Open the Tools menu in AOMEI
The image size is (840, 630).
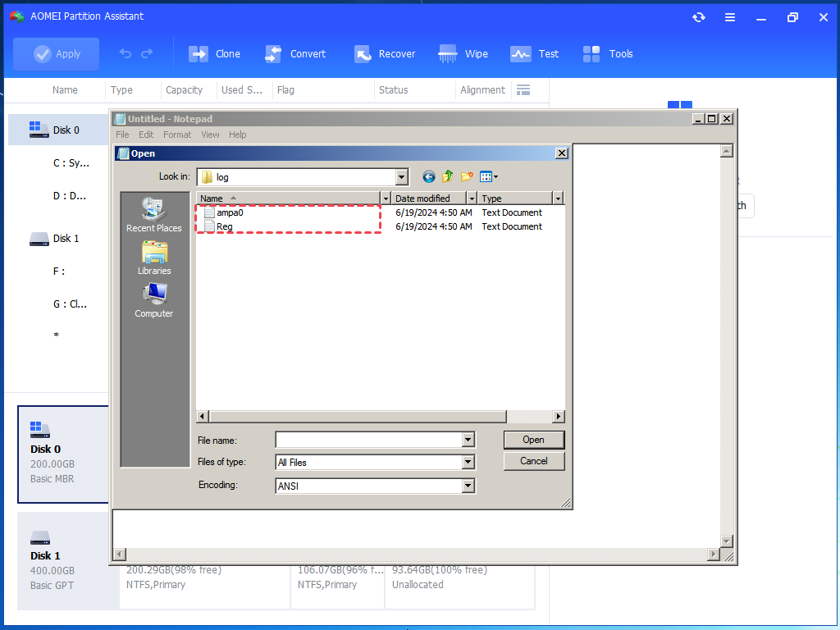pos(608,54)
